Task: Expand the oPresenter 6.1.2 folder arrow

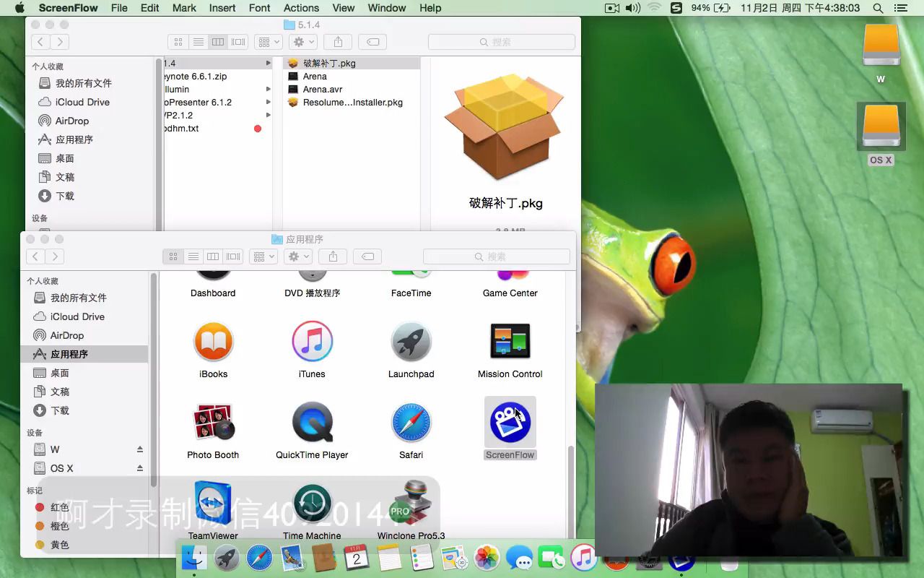Action: (x=268, y=103)
